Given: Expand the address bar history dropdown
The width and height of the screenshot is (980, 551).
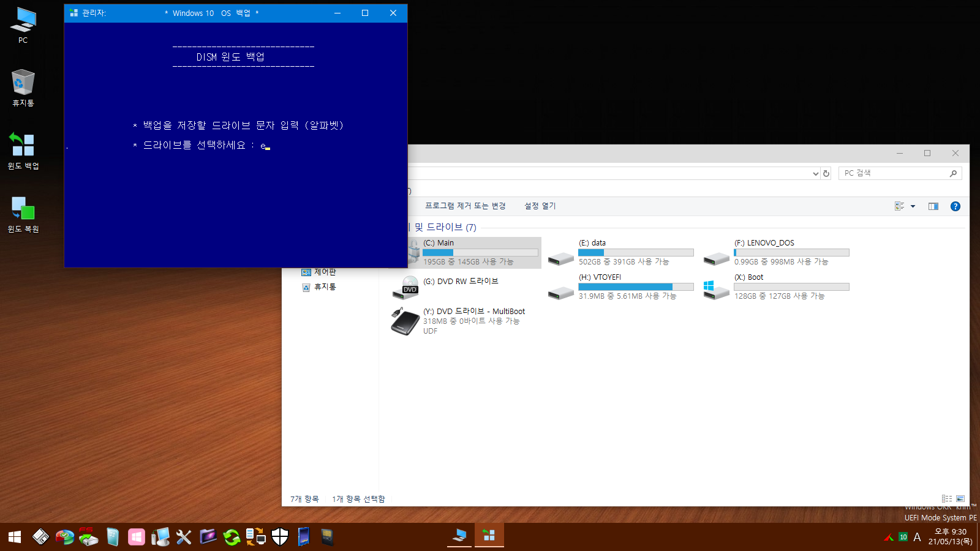Looking at the screenshot, I should coord(815,174).
